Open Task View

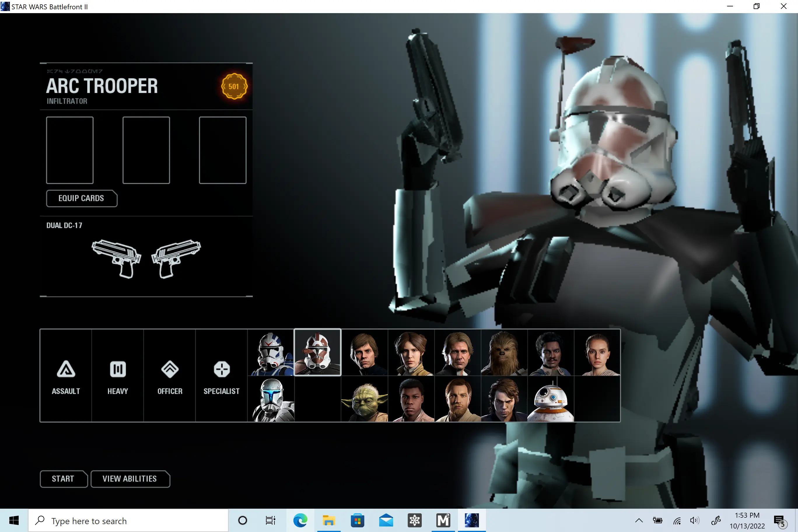click(271, 520)
